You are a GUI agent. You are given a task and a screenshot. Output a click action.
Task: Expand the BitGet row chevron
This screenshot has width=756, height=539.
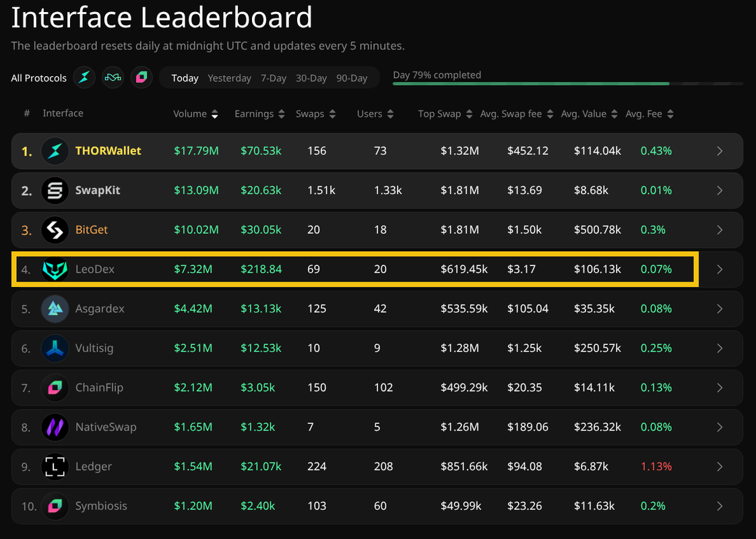(x=720, y=230)
